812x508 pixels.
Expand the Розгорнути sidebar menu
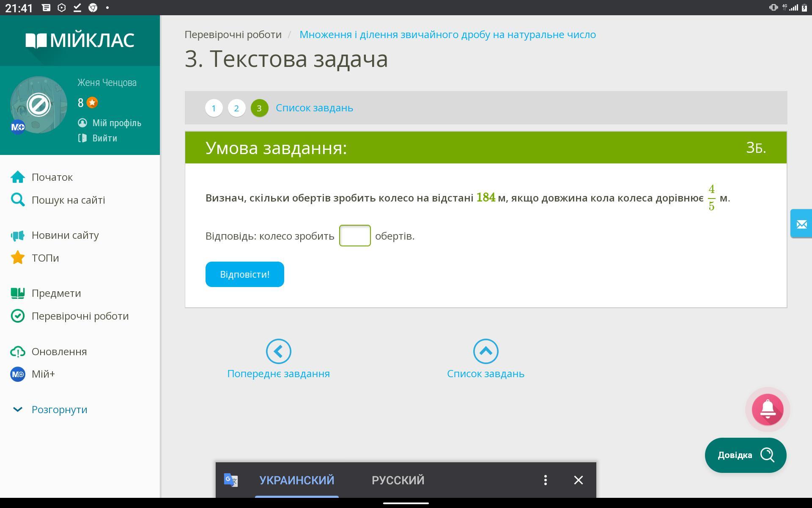coord(59,409)
